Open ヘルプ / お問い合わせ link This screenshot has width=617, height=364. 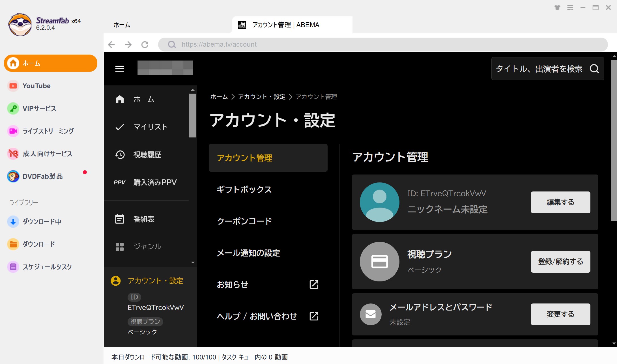tap(257, 316)
